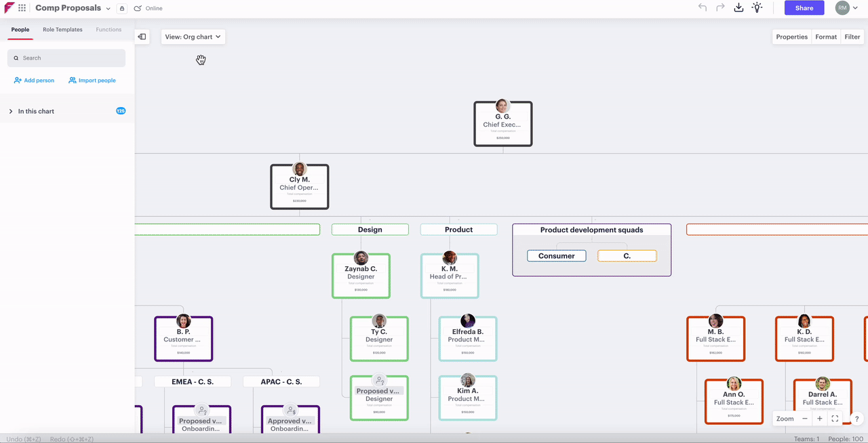This screenshot has height=443, width=868.
Task: Zoom in with the plus icon
Action: [x=819, y=419]
